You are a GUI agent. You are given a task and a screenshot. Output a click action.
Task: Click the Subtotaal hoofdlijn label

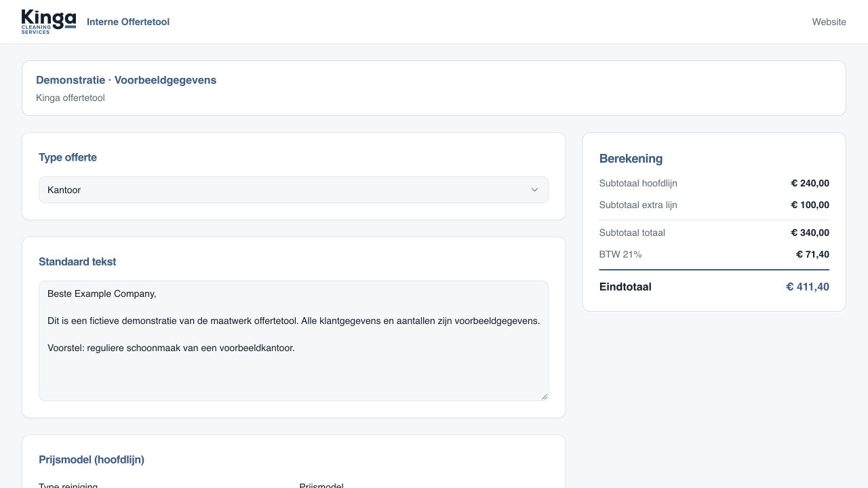[638, 183]
